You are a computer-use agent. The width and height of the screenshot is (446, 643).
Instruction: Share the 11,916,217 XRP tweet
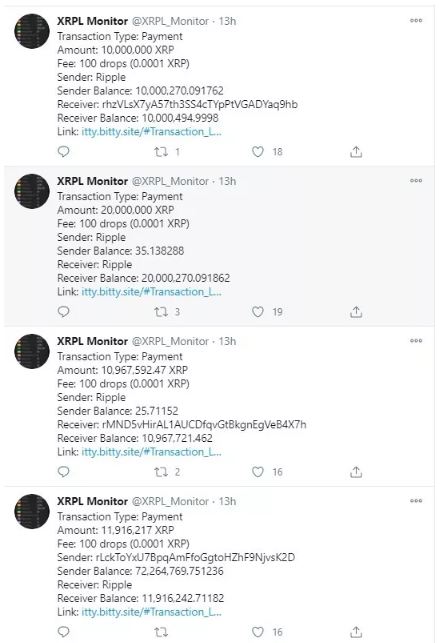point(356,632)
